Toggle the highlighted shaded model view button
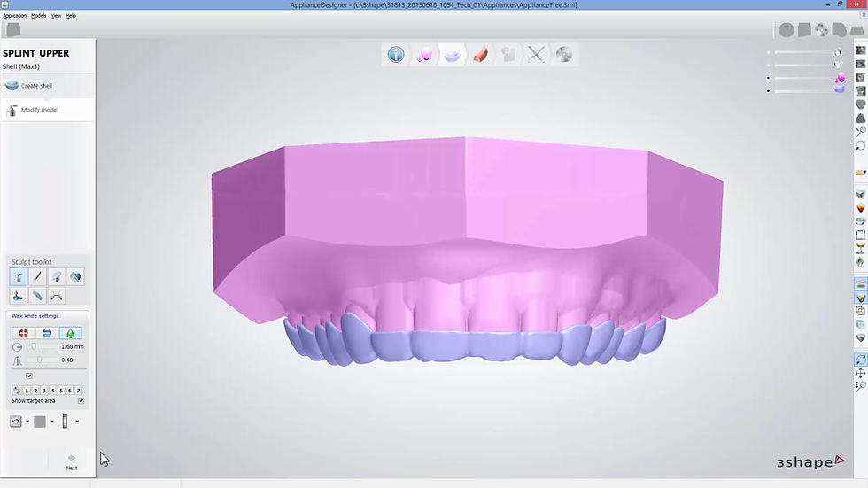Screen dimensions: 868x488 860,298
